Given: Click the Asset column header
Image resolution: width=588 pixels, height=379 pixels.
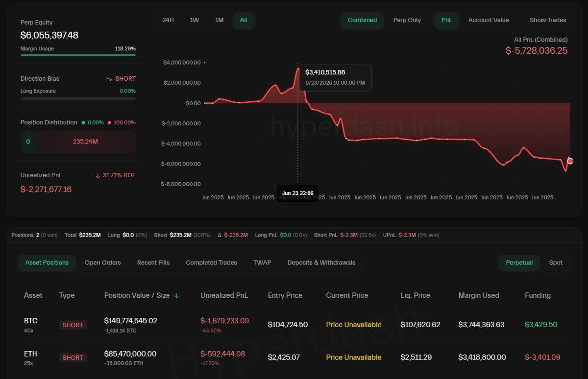Looking at the screenshot, I should (x=33, y=295).
